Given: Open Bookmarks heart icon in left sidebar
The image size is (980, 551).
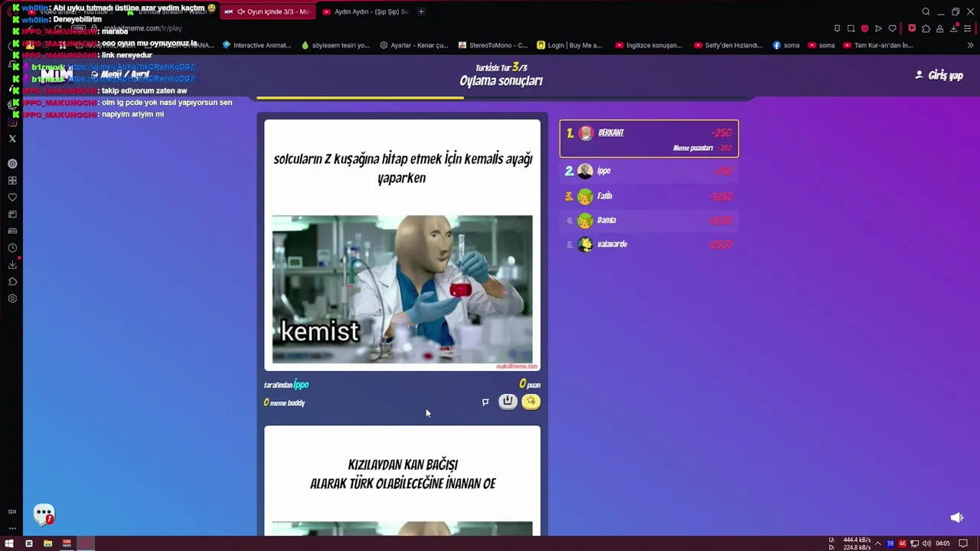Looking at the screenshot, I should [12, 197].
